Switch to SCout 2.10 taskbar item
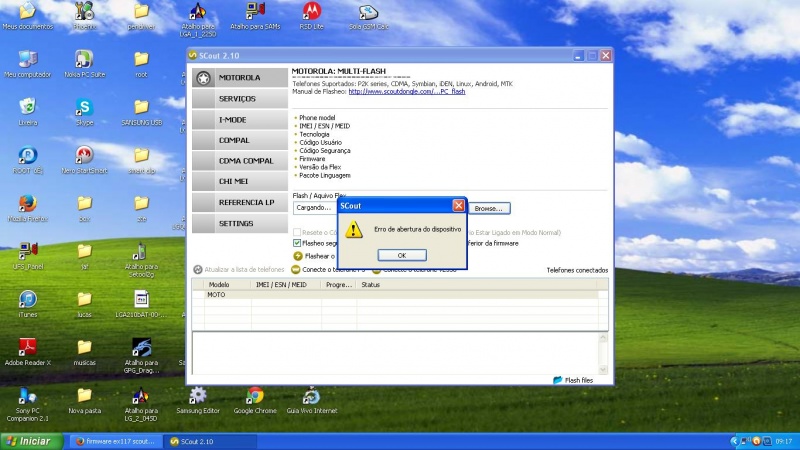This screenshot has height=450, width=800. click(210, 441)
